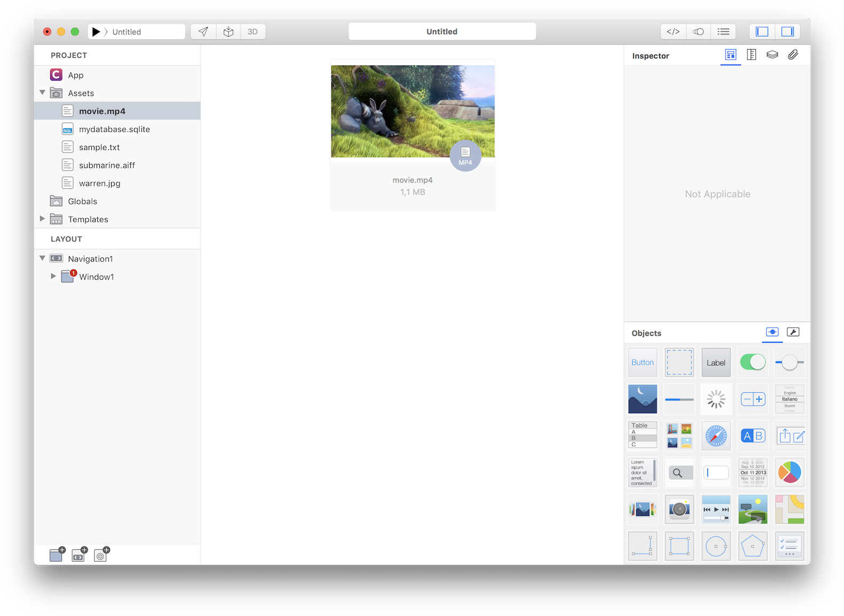844x616 pixels.
Task: Click the movie.mp4 video thumbnail
Action: click(x=413, y=111)
